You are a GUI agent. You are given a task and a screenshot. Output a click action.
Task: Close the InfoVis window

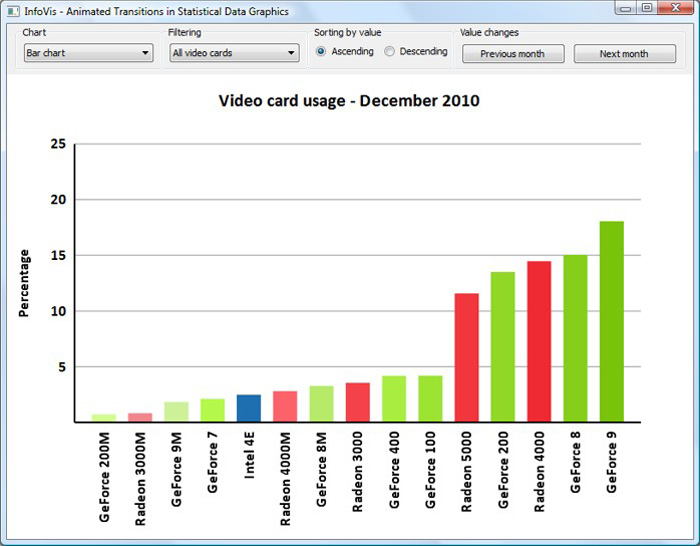675,8
